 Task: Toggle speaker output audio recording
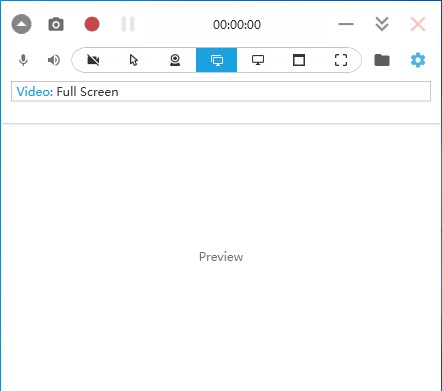(x=54, y=60)
